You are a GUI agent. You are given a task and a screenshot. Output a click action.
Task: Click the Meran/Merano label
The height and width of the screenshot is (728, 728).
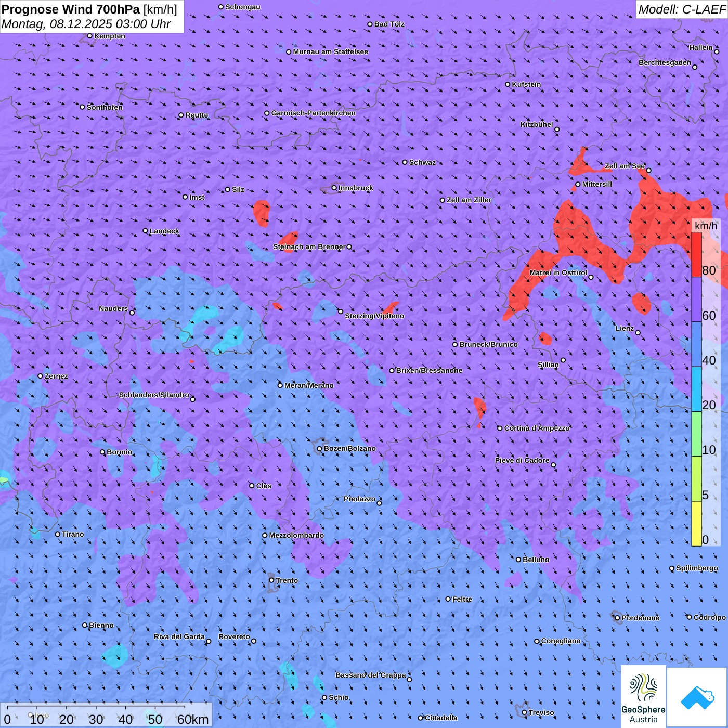tap(309, 385)
